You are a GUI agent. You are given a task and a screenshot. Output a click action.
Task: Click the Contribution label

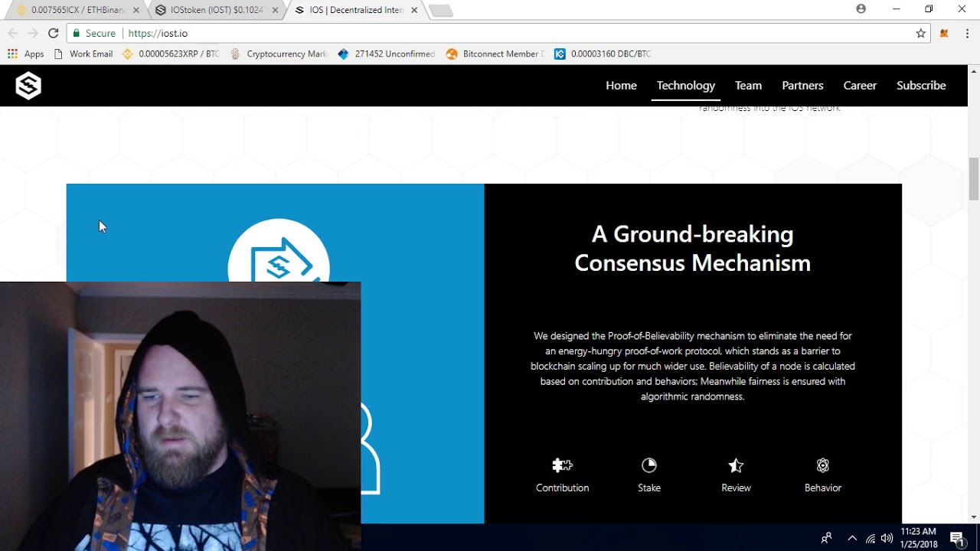[563, 487]
